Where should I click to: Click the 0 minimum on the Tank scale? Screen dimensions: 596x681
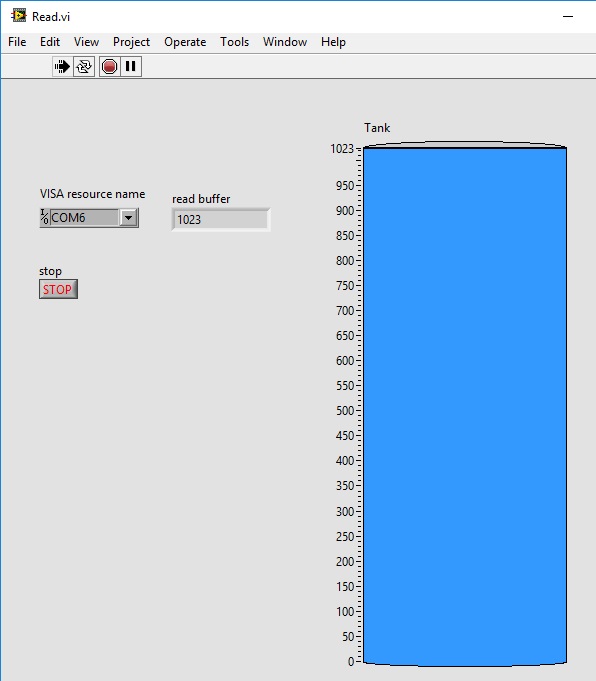pyautogui.click(x=351, y=661)
